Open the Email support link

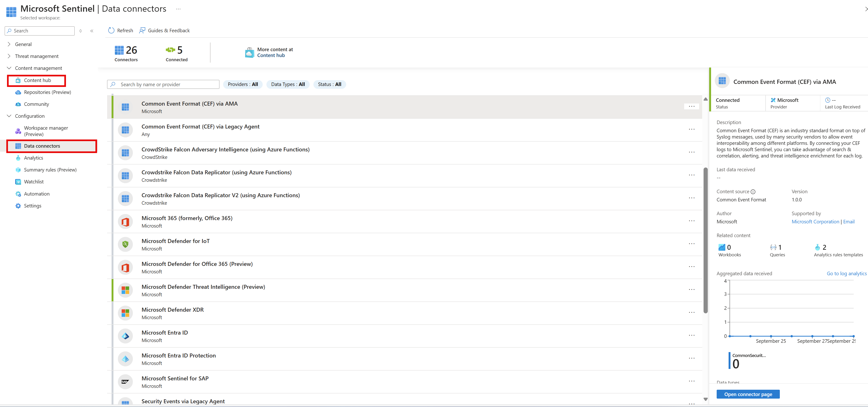(x=849, y=221)
